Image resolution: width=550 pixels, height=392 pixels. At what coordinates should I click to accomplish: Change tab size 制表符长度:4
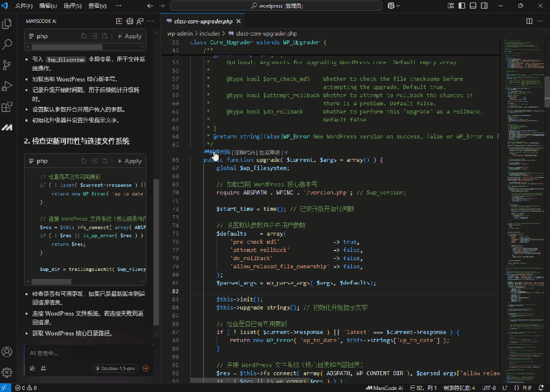(459, 388)
